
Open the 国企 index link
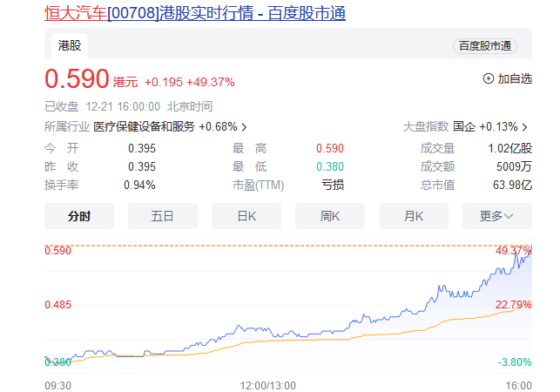[x=464, y=127]
